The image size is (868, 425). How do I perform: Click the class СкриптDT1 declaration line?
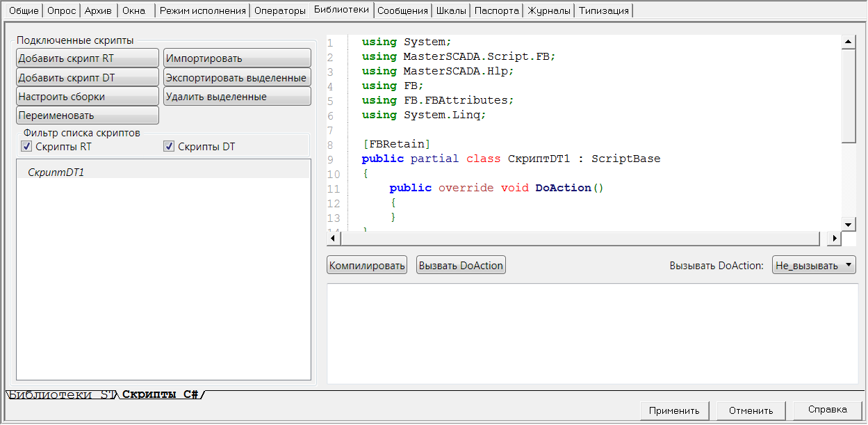pyautogui.click(x=511, y=159)
